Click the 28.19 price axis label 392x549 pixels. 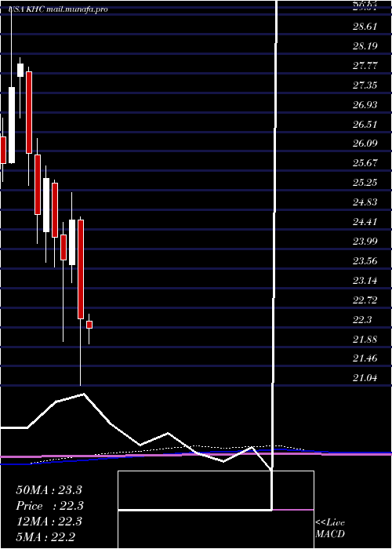(x=365, y=45)
